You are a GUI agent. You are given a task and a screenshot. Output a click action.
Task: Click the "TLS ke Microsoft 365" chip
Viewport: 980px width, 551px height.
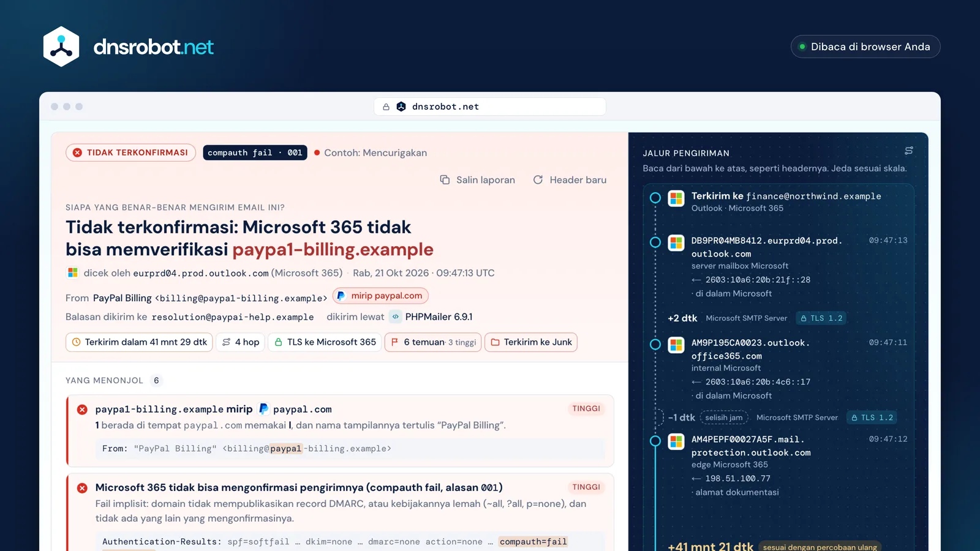coord(325,342)
